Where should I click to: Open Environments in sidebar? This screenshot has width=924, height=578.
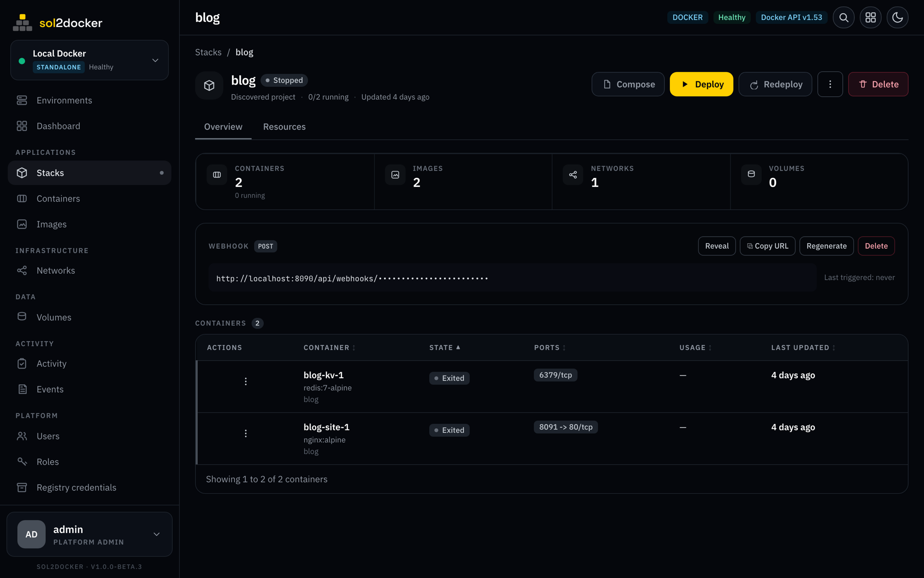(x=90, y=100)
